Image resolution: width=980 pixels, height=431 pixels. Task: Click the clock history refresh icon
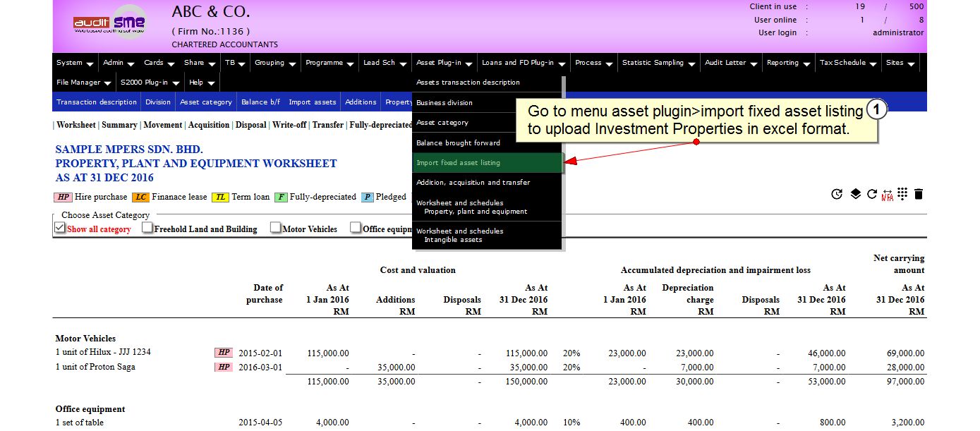[837, 194]
